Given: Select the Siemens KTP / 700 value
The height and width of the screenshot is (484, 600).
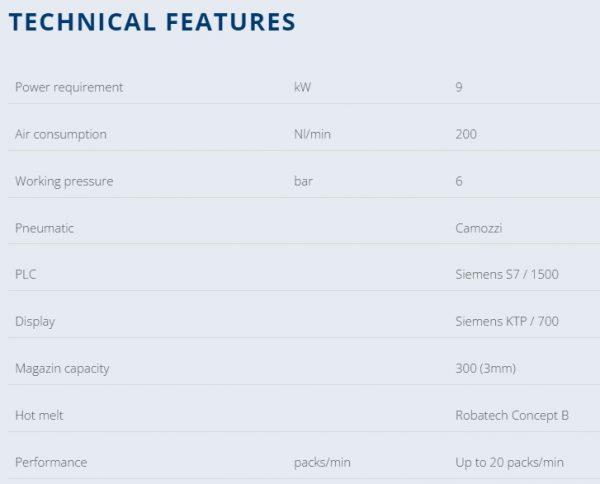Looking at the screenshot, I should pyautogui.click(x=505, y=321).
